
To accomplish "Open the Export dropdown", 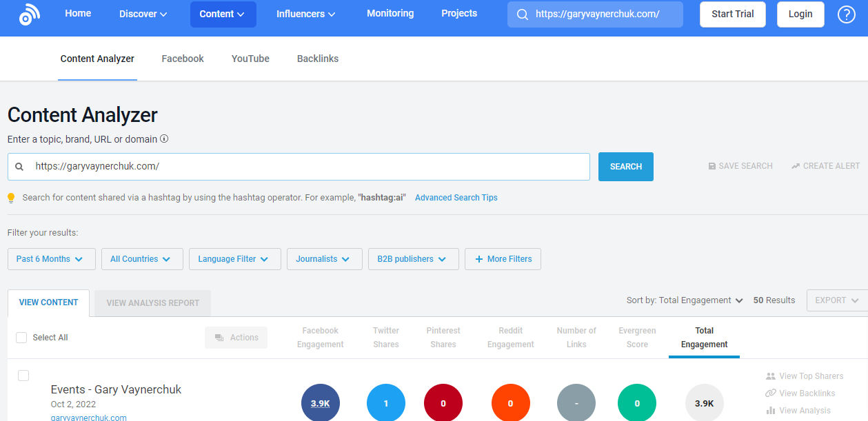I will click(x=837, y=300).
